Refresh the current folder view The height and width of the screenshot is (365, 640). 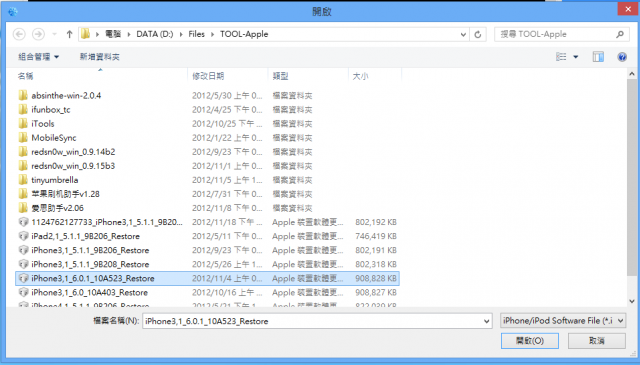pyautogui.click(x=478, y=34)
